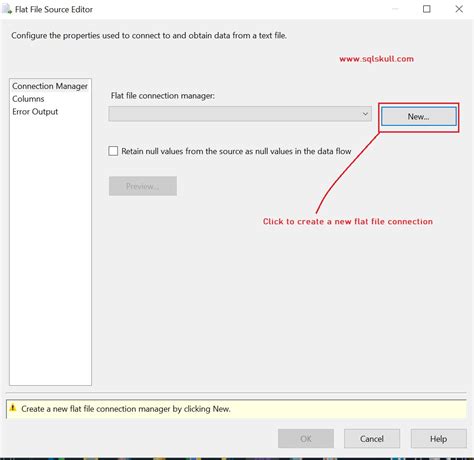Enable Retain null values checkbox
474x460 pixels.
113,151
